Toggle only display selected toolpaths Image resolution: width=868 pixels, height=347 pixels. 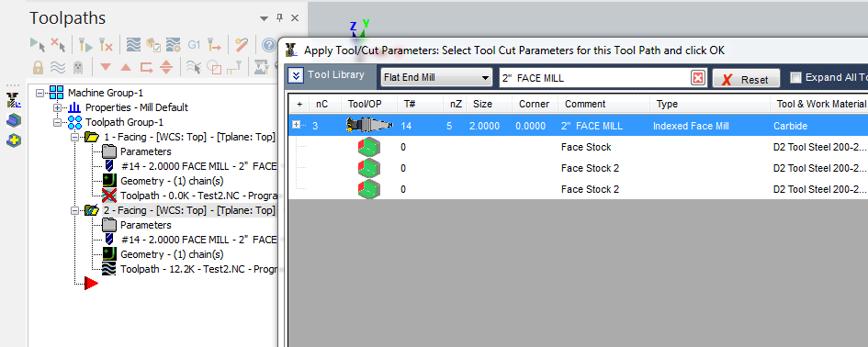pyautogui.click(x=194, y=68)
